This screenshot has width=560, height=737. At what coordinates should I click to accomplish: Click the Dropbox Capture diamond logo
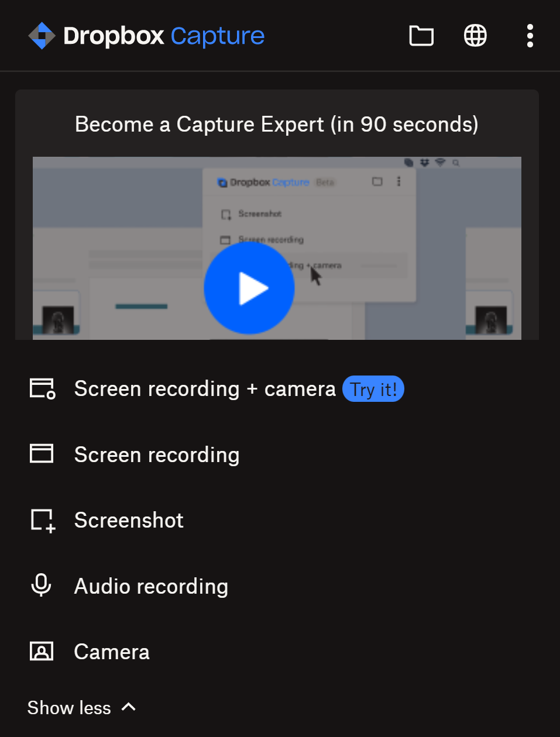(42, 36)
